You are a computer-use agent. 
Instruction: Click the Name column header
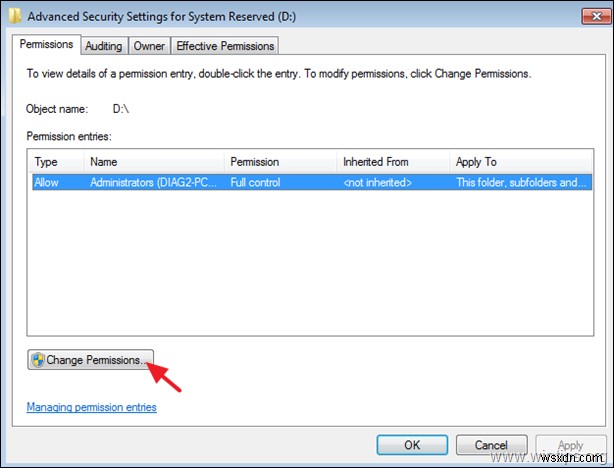(152, 161)
